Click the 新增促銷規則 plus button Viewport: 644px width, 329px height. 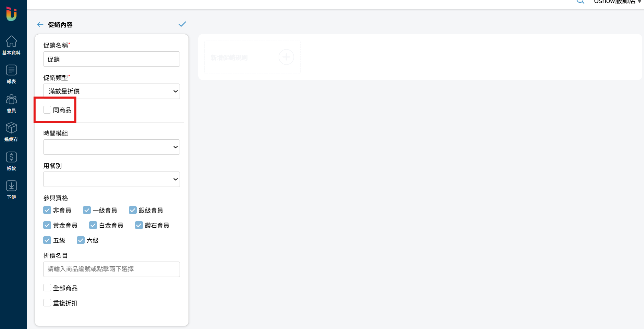(x=286, y=57)
